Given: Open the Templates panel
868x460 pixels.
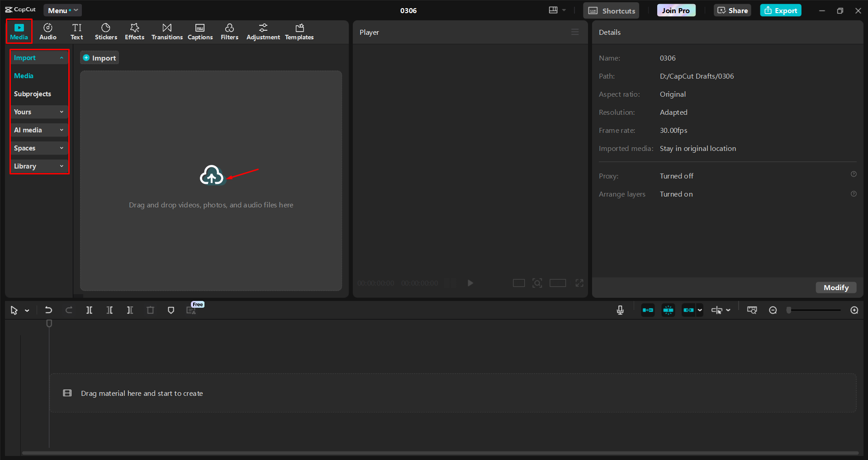Looking at the screenshot, I should [x=299, y=31].
